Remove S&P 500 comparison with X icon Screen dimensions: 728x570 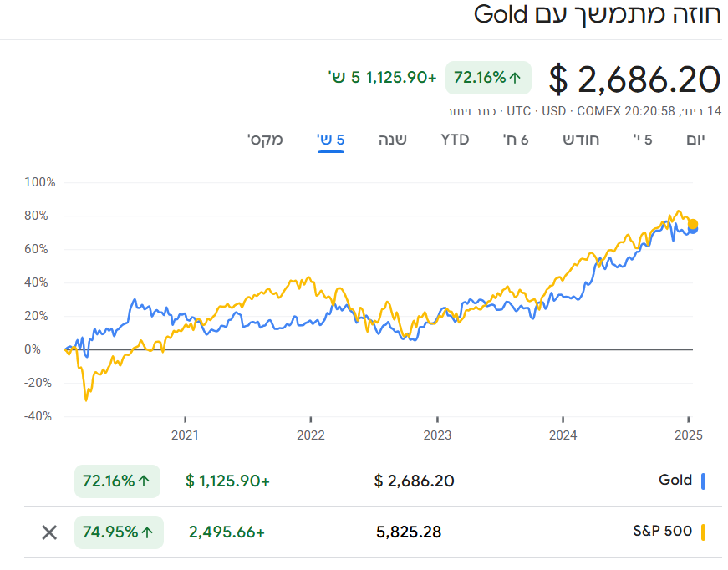49,532
